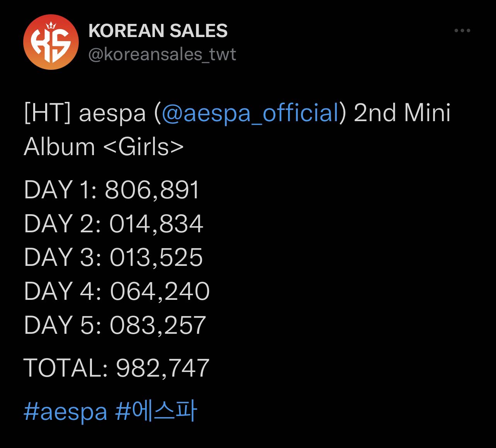Click the 2nd Mini text
Image resolution: width=496 pixels, height=448 pixels.
[x=402, y=113]
